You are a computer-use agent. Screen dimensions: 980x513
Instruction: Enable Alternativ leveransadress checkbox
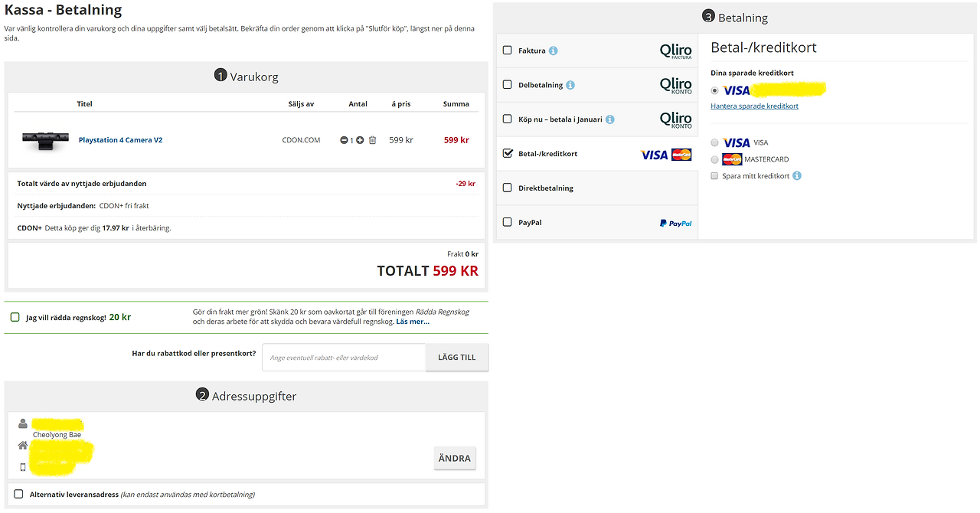click(18, 494)
